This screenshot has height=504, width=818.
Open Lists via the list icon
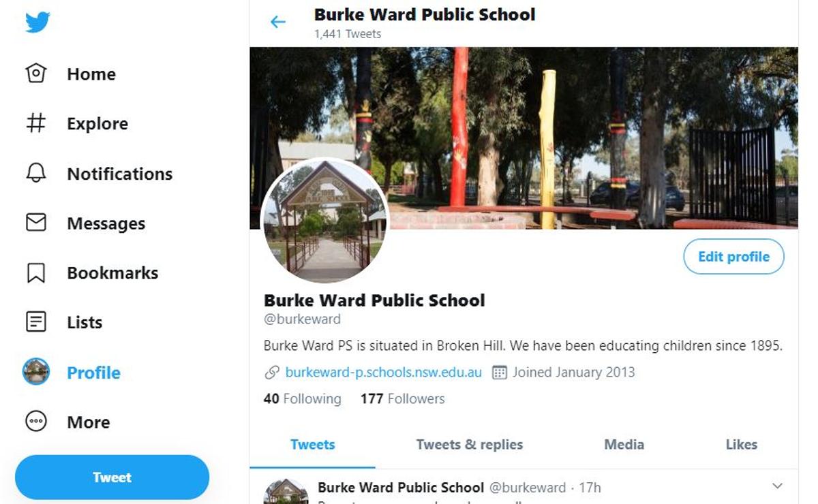35,322
